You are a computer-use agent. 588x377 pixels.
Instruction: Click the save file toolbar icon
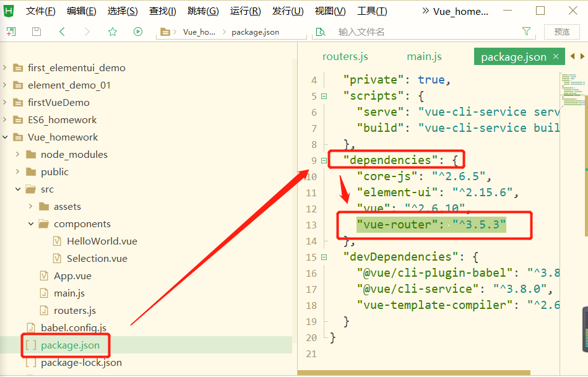pos(37,32)
